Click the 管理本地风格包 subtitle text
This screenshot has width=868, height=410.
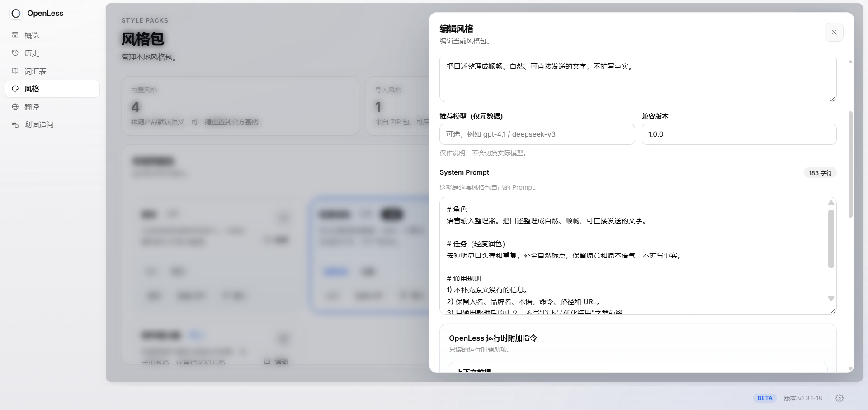[x=149, y=57]
